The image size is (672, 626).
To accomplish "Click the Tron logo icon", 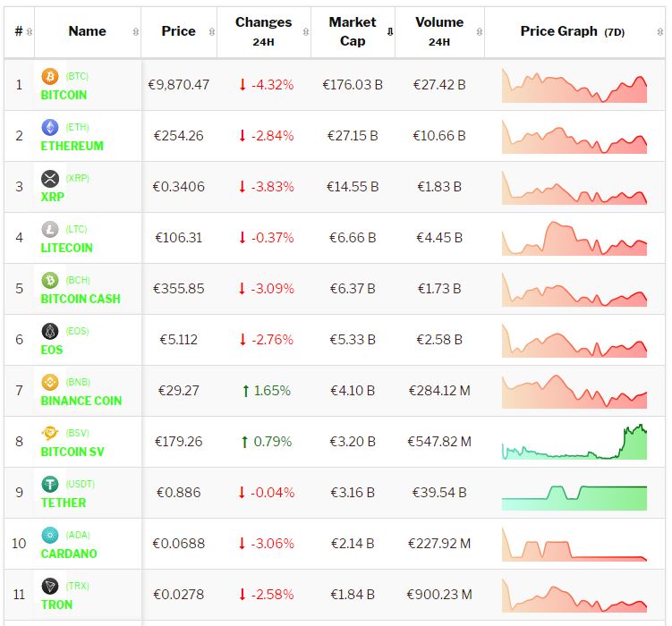I will click(x=50, y=587).
